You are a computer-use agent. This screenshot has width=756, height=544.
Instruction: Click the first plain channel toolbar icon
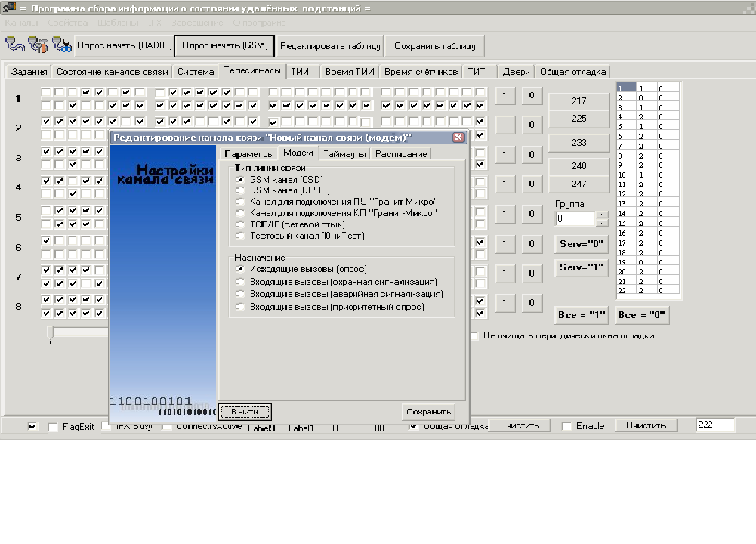[x=15, y=45]
